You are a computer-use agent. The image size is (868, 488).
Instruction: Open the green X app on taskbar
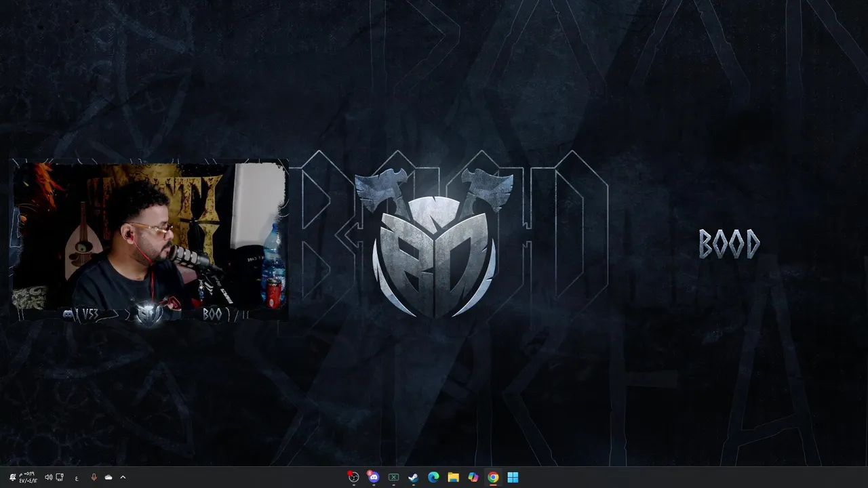click(x=393, y=477)
